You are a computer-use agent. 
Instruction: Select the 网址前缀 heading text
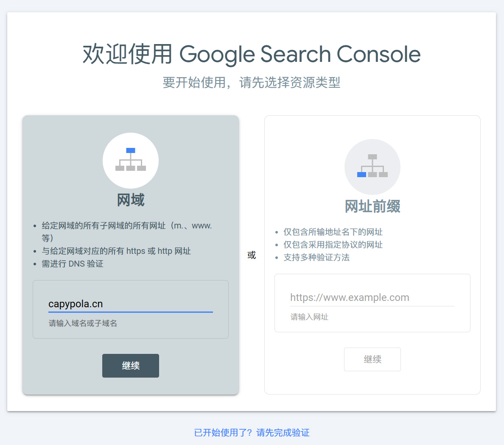[372, 206]
